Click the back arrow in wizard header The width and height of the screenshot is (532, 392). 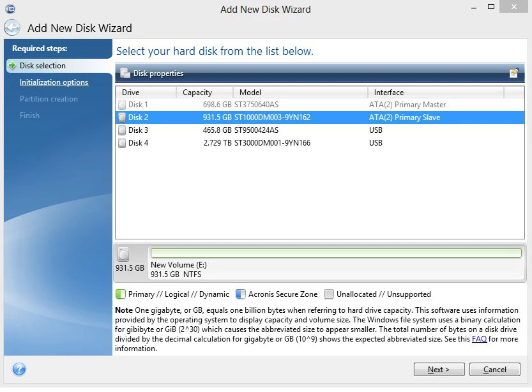tap(12, 27)
